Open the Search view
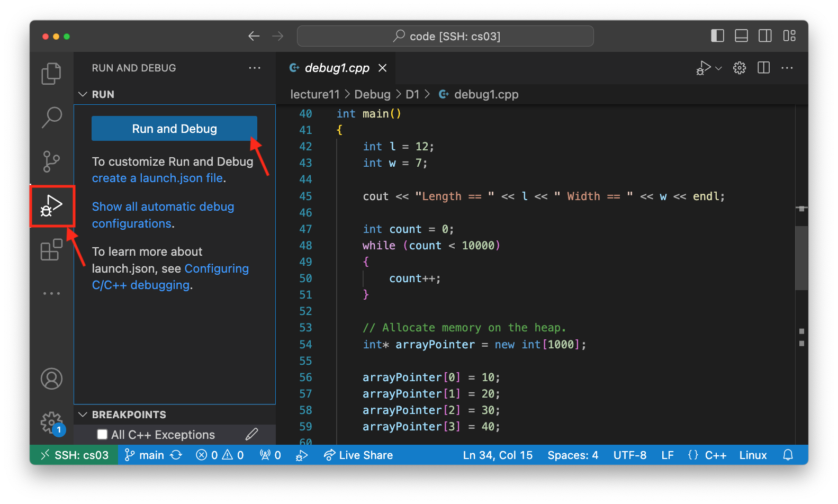The image size is (838, 504). (51, 117)
